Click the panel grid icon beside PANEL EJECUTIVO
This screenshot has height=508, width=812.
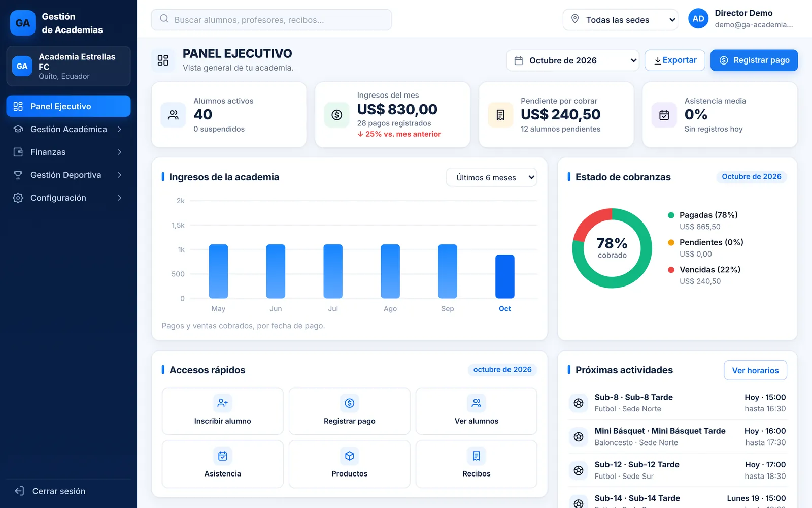coord(163,60)
